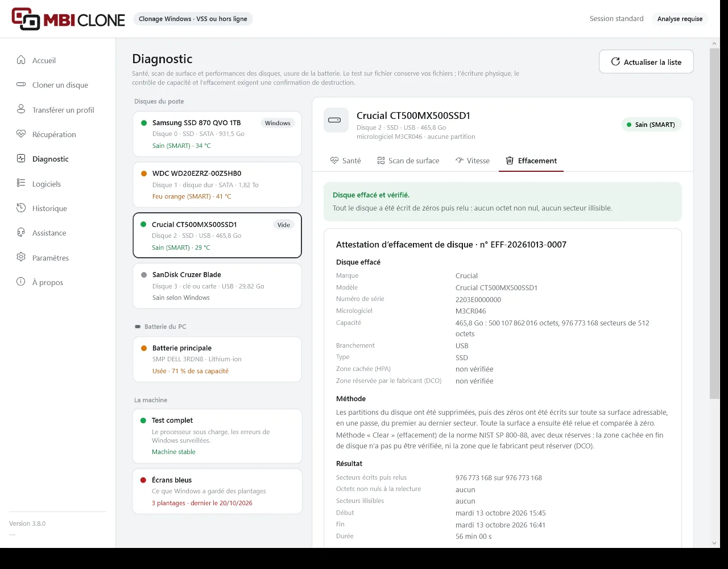The height and width of the screenshot is (569, 728).
Task: Open the Test complet machine card
Action: 217,436
